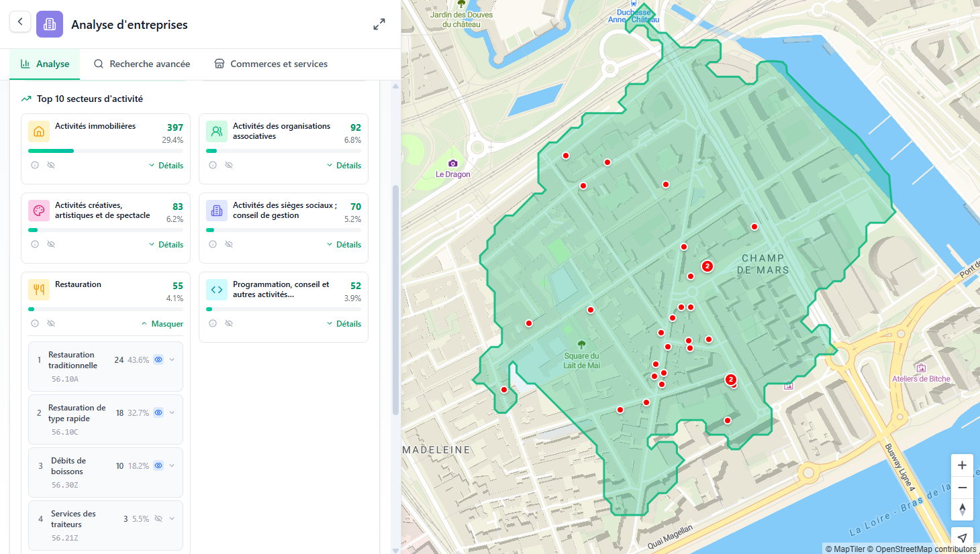Show Services des traiteurs using its eye toggle
980x554 pixels.
tap(158, 518)
